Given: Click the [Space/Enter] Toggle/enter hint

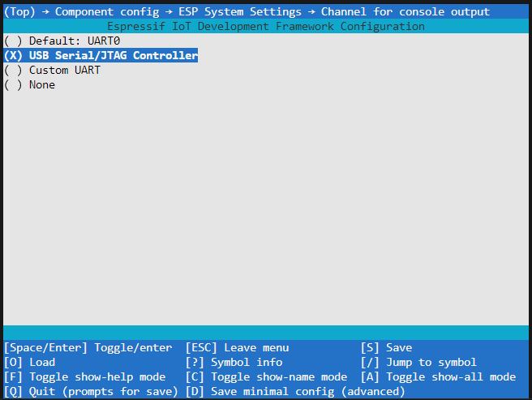Looking at the screenshot, I should (88, 348).
